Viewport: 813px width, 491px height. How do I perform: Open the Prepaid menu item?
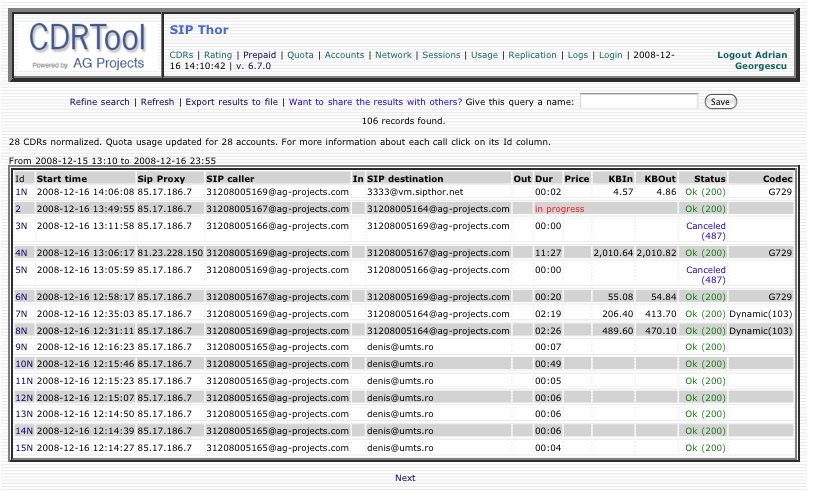[x=259, y=55]
